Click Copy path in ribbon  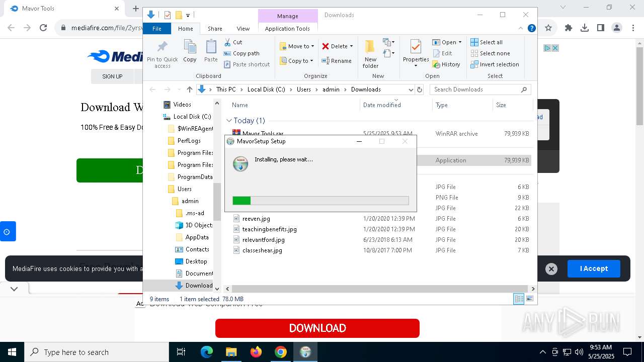pyautogui.click(x=242, y=53)
